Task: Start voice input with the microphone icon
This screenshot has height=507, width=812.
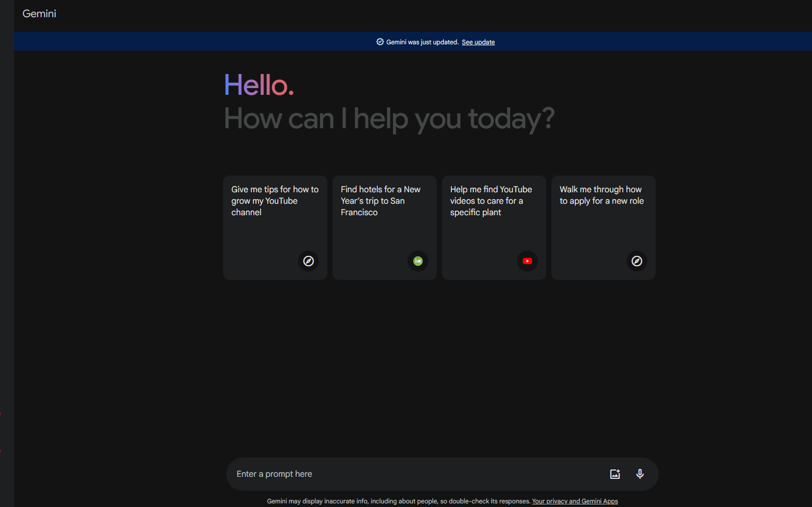Action: pos(640,474)
